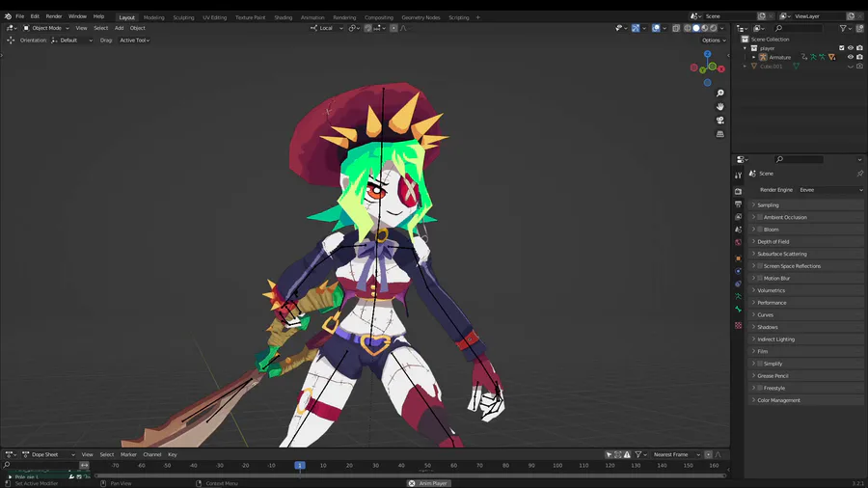Image resolution: width=868 pixels, height=488 pixels.
Task: Switch to the Modeling workspace tab
Action: (154, 17)
